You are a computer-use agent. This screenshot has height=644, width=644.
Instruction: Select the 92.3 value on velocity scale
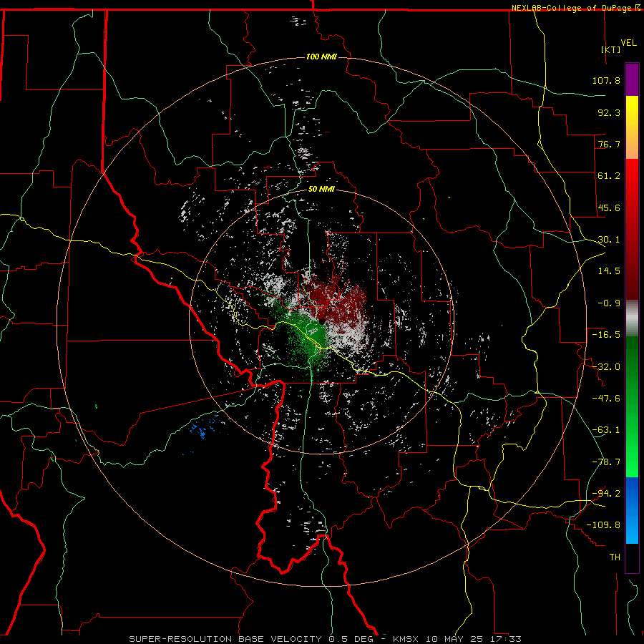pos(609,112)
